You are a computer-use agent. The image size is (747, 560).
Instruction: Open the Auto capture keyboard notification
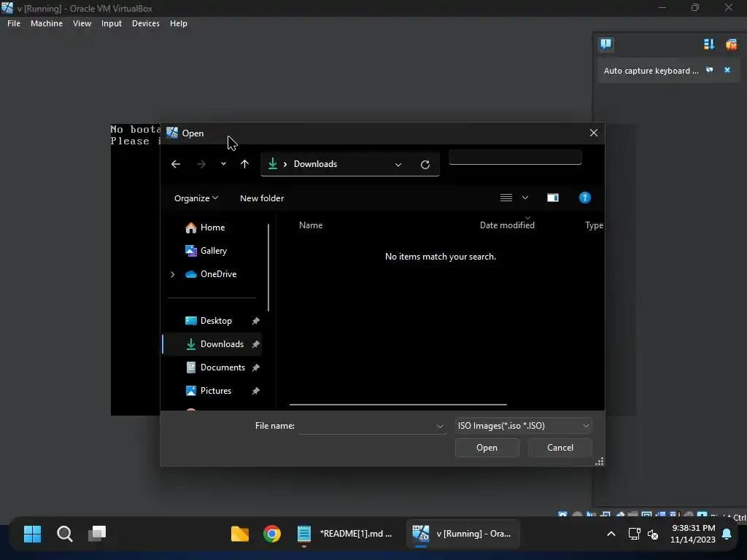click(x=651, y=71)
